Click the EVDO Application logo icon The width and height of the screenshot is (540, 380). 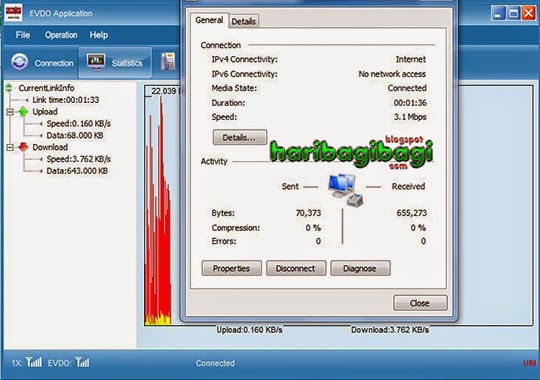coord(13,13)
